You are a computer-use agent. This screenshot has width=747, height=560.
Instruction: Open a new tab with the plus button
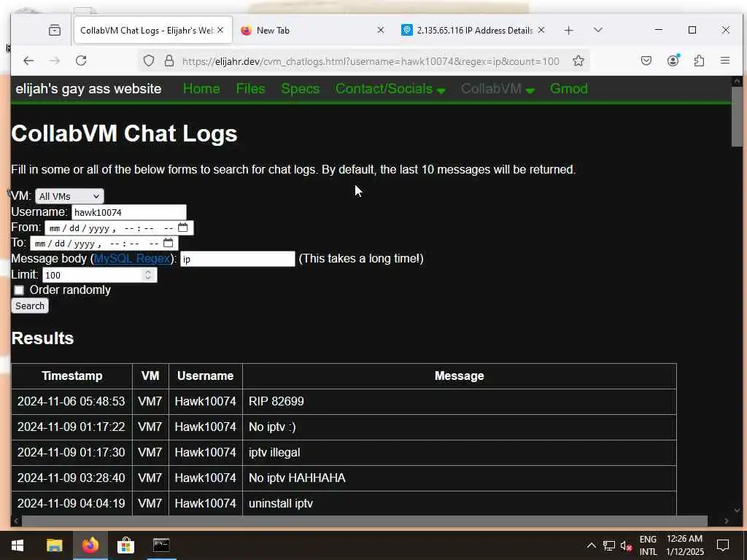(568, 31)
